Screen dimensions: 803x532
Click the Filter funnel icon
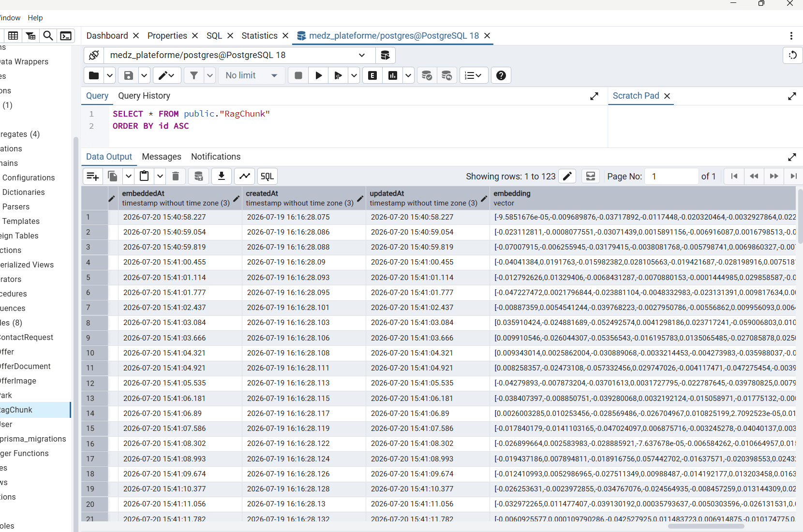coord(194,75)
